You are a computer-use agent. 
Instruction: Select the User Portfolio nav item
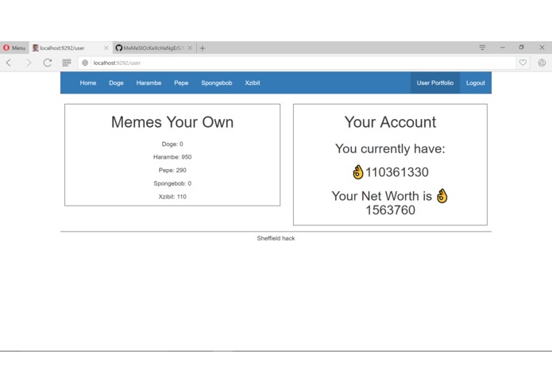(435, 83)
